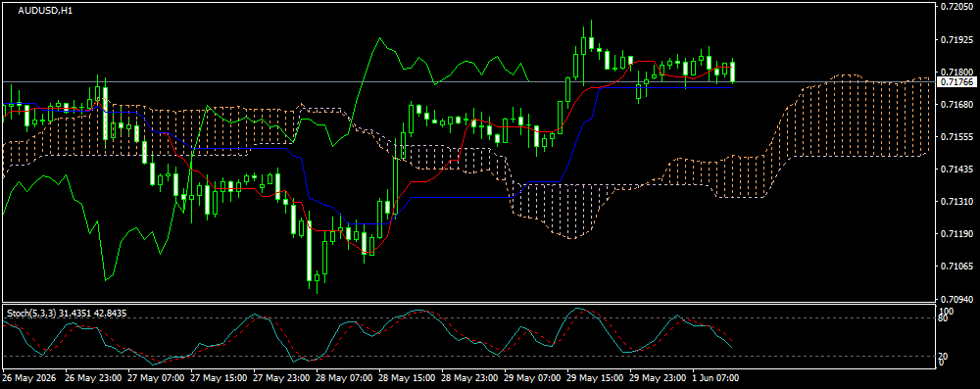
Task: Click the 26 May 23:00 time label
Action: click(x=92, y=378)
